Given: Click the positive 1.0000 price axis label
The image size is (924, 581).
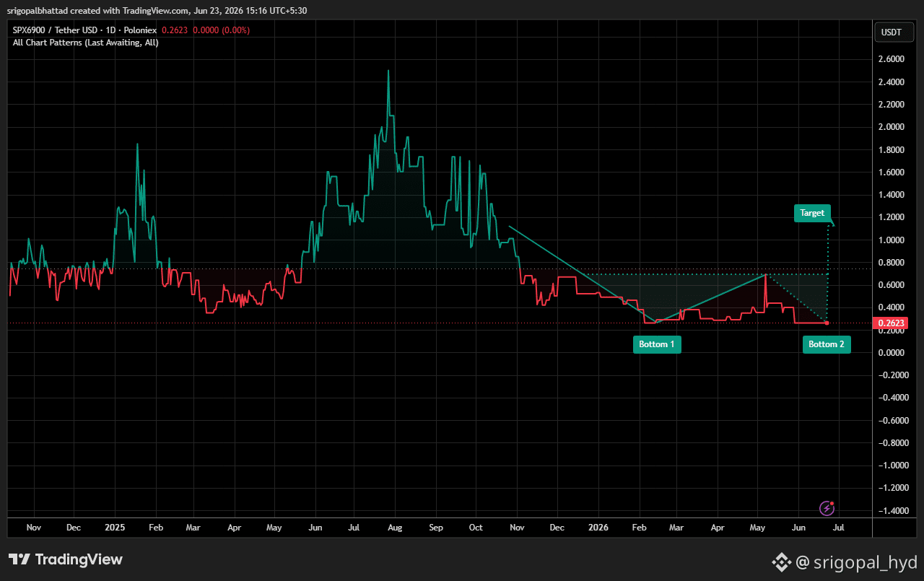Looking at the screenshot, I should [892, 240].
